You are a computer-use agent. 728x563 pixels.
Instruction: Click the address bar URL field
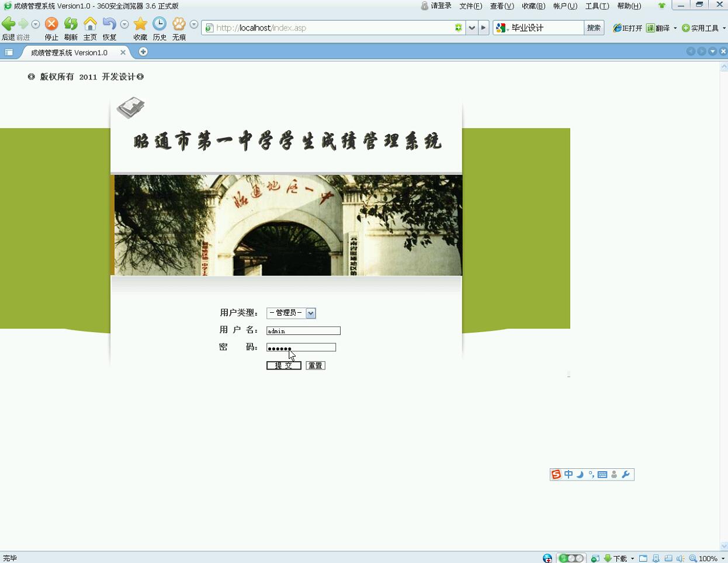(333, 27)
